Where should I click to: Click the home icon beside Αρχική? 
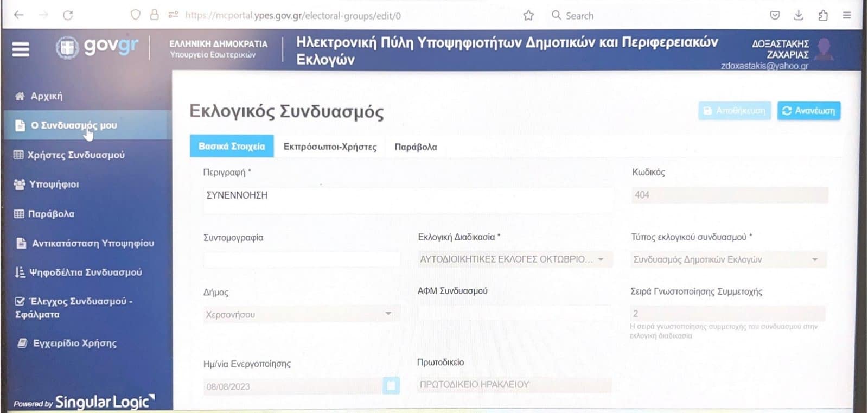point(20,96)
